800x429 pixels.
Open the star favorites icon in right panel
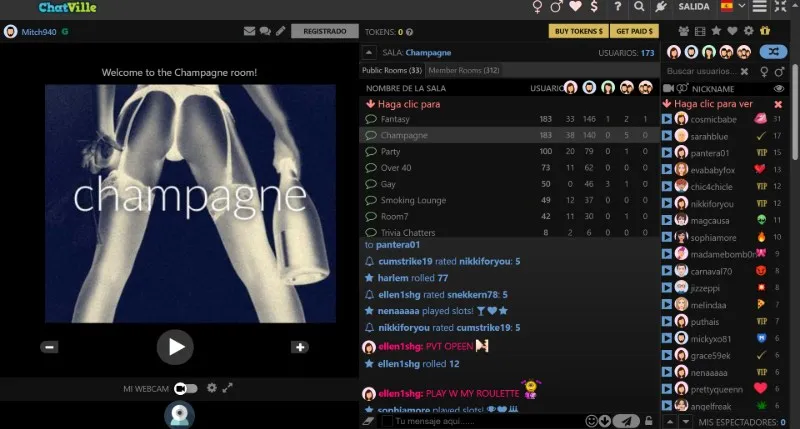(716, 31)
